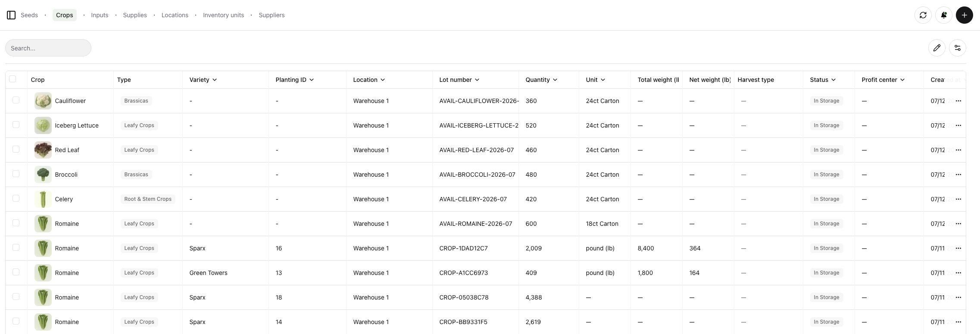This screenshot has width=980, height=334.
Task: Toggle the sidebar panel icon
Action: pyautogui.click(x=11, y=15)
